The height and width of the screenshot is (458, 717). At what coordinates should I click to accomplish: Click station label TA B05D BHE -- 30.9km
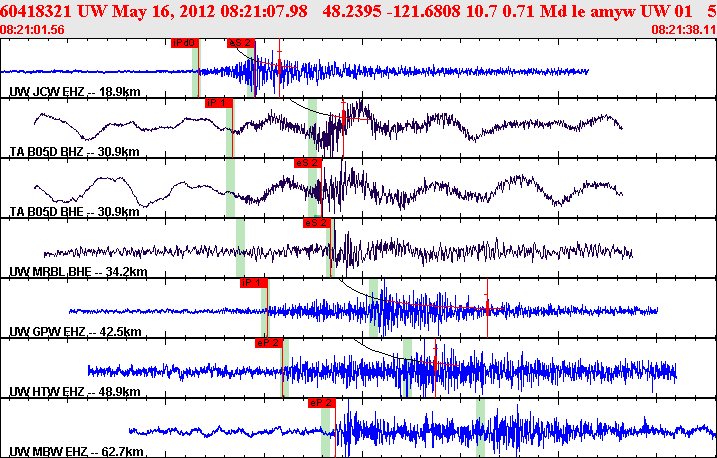75,212
